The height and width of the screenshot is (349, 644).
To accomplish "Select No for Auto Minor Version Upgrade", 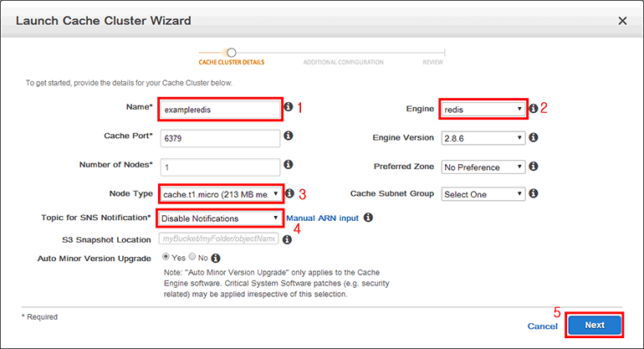I will [x=192, y=258].
